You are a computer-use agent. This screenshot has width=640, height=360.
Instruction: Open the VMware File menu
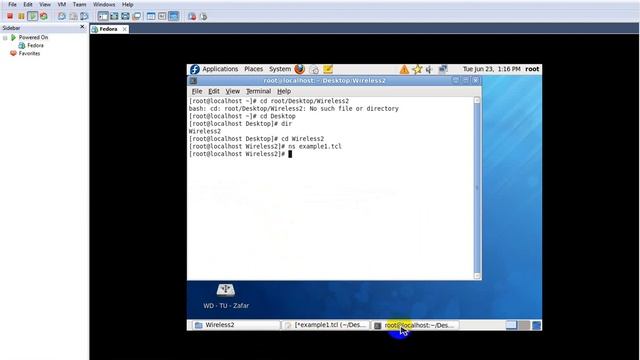(12, 4)
